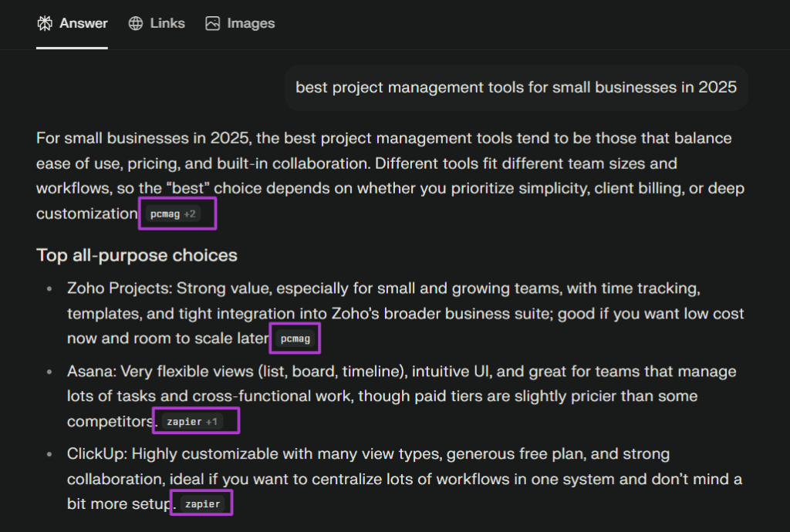This screenshot has height=532, width=790.
Task: Click the "Top all-purpose choices" heading
Action: click(137, 254)
